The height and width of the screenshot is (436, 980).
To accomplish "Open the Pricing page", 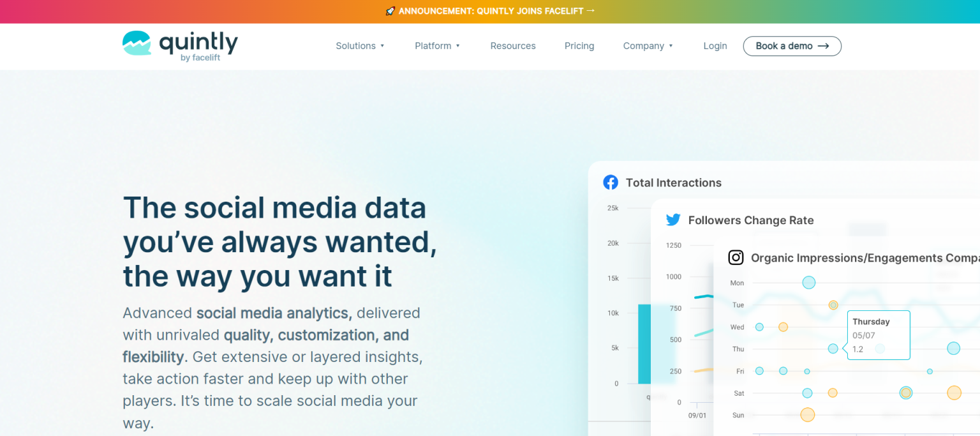I will (x=579, y=46).
